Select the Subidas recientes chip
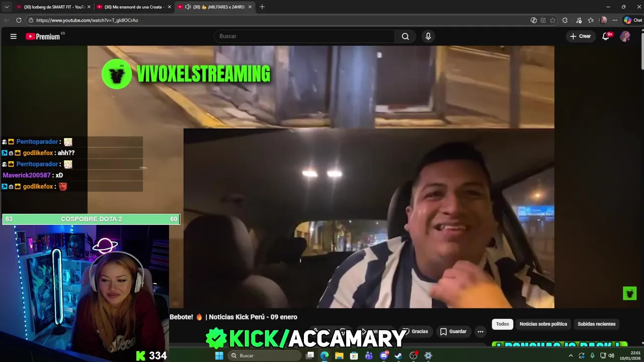This screenshot has height=362, width=644. coord(597,324)
